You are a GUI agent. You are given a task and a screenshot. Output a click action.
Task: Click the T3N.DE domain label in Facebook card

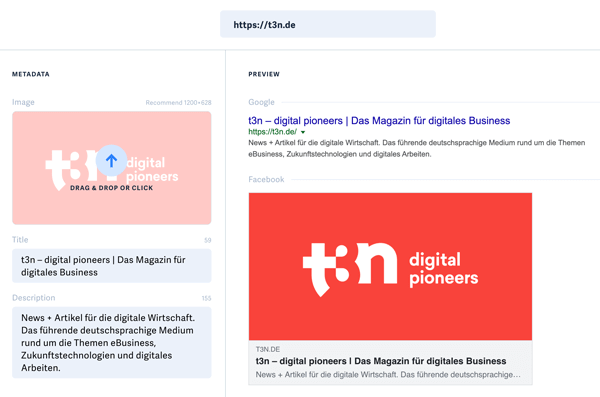click(268, 349)
